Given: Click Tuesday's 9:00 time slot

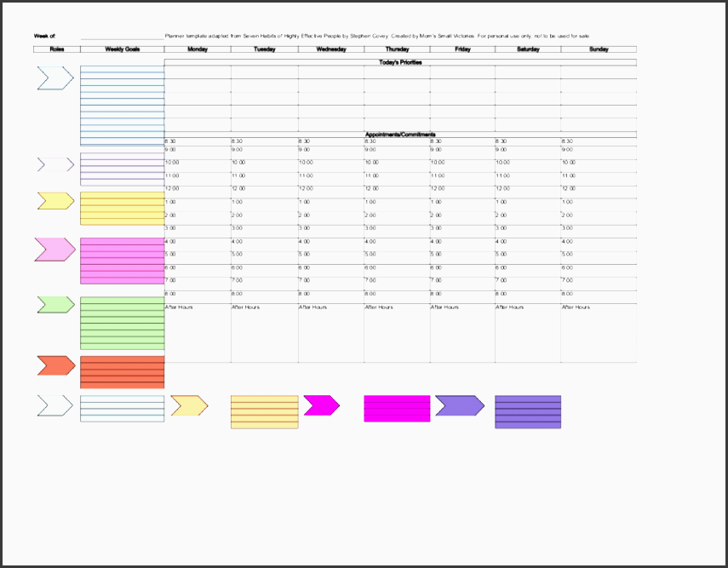Looking at the screenshot, I should pyautogui.click(x=265, y=152).
